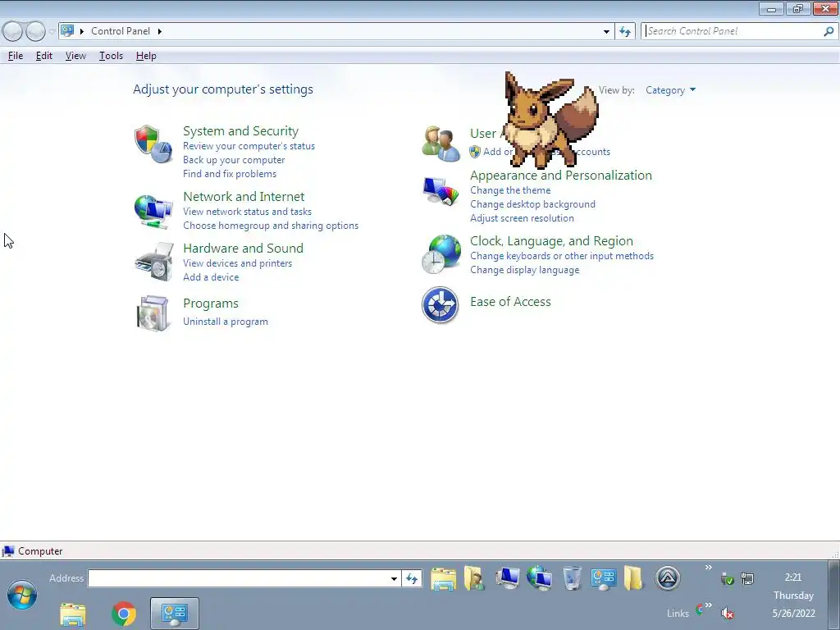This screenshot has width=840, height=630.
Task: Click the search magnifier icon
Action: [x=829, y=31]
